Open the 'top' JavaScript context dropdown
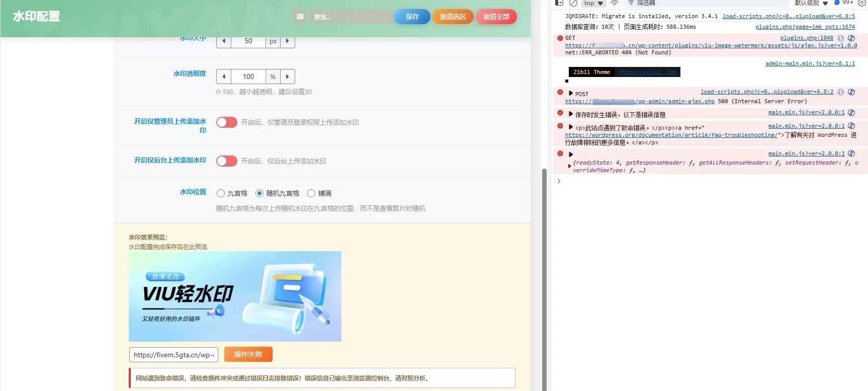868x391 pixels. 593,3
